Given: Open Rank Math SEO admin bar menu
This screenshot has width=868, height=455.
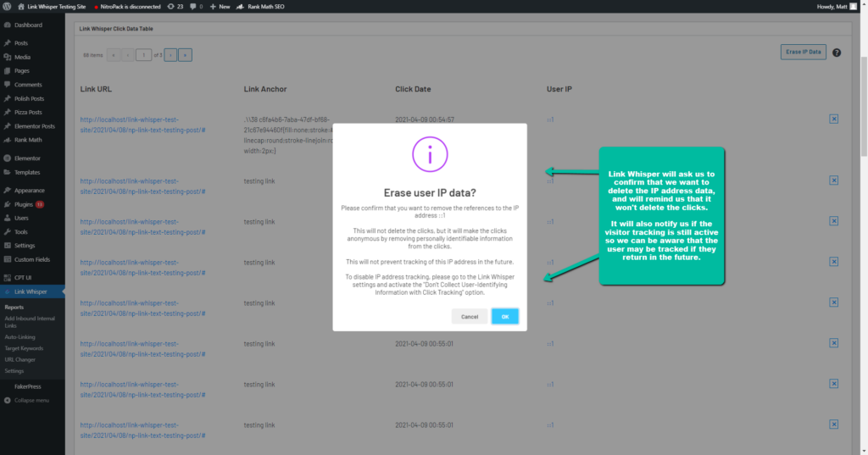Looking at the screenshot, I should click(260, 7).
